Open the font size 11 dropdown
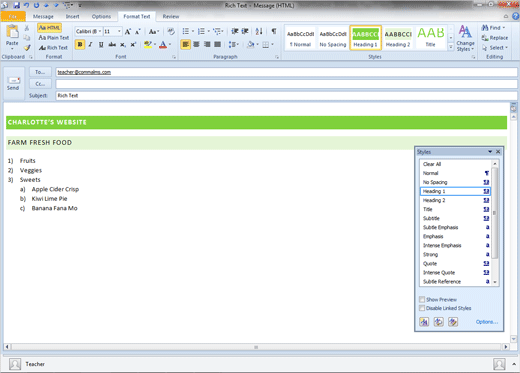This screenshot has height=373, width=520. click(x=119, y=31)
